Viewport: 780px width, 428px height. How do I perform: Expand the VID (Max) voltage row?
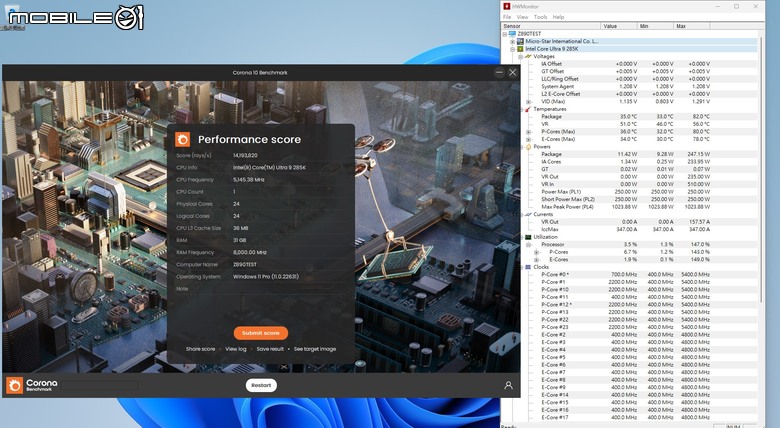[528, 102]
